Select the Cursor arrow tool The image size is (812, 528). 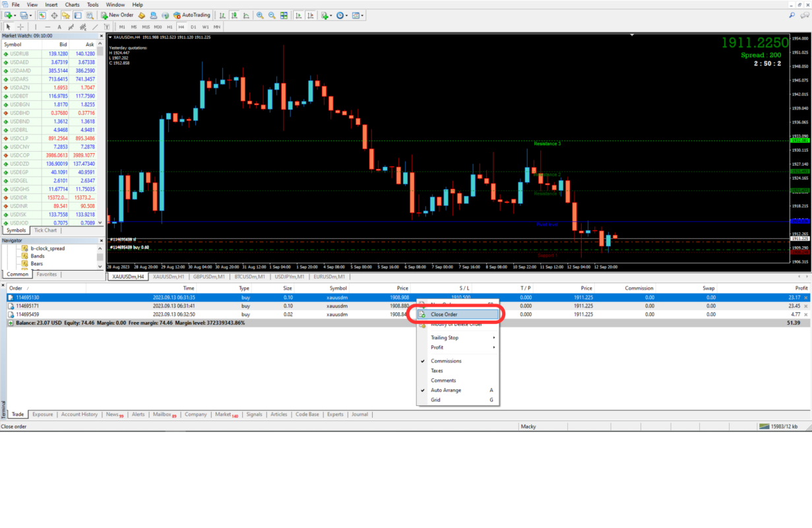[x=8, y=27]
